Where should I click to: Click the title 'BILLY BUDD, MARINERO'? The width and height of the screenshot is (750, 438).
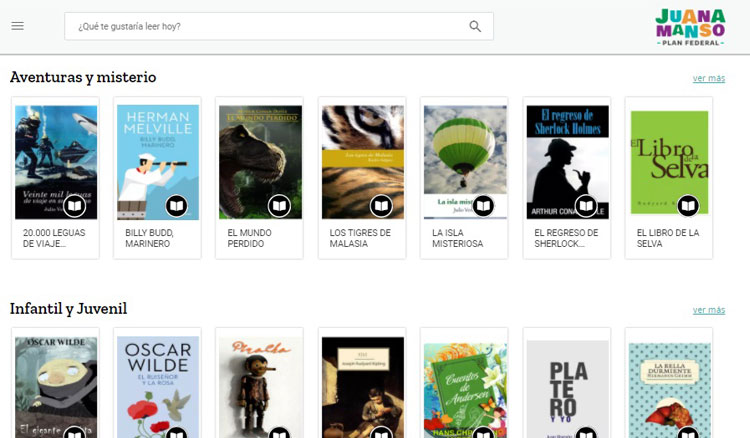point(149,238)
